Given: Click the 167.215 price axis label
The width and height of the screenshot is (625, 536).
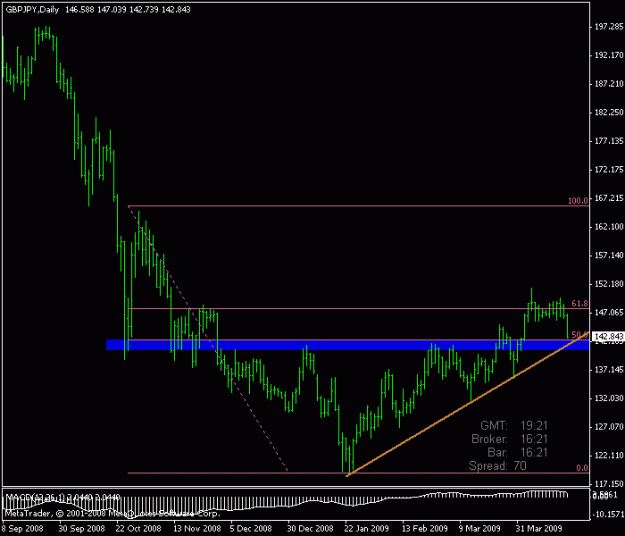Looking at the screenshot, I should (x=609, y=198).
